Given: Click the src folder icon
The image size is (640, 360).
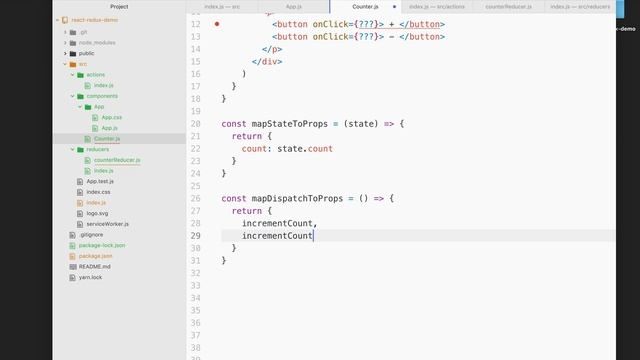Looking at the screenshot, I should 73,64.
